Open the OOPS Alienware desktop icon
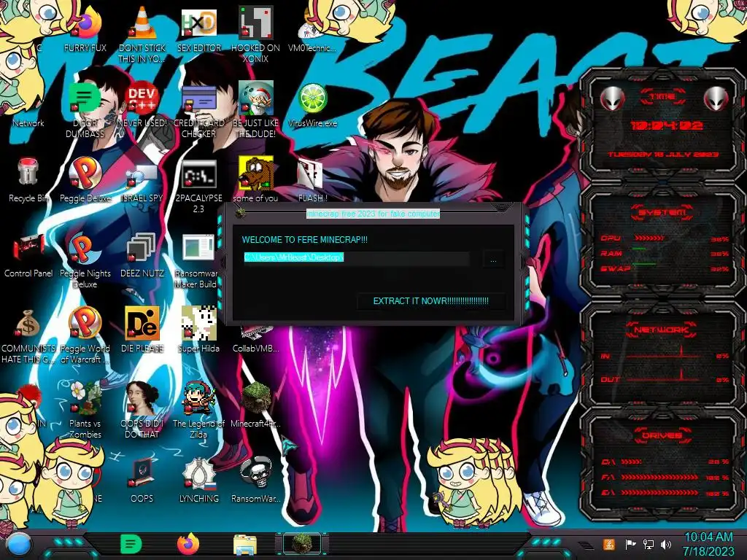This screenshot has height=560, width=747. [142, 473]
